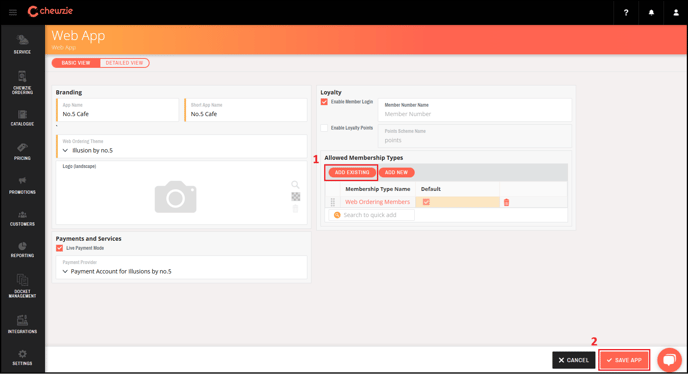688x374 pixels.
Task: Toggle Enable Loyalty Points checkbox
Action: (324, 128)
